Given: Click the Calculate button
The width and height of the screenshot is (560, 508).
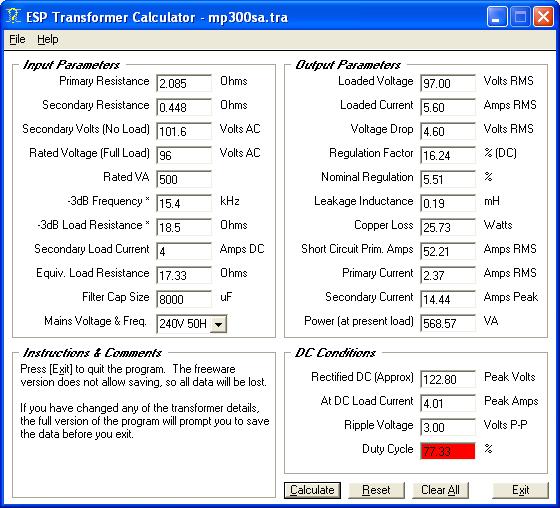Looking at the screenshot, I should point(312,490).
